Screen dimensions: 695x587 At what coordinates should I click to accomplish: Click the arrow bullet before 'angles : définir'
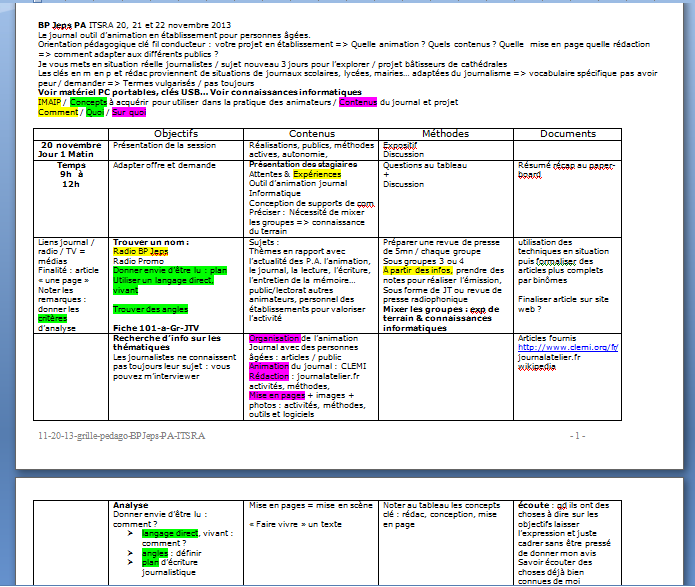click(x=131, y=550)
